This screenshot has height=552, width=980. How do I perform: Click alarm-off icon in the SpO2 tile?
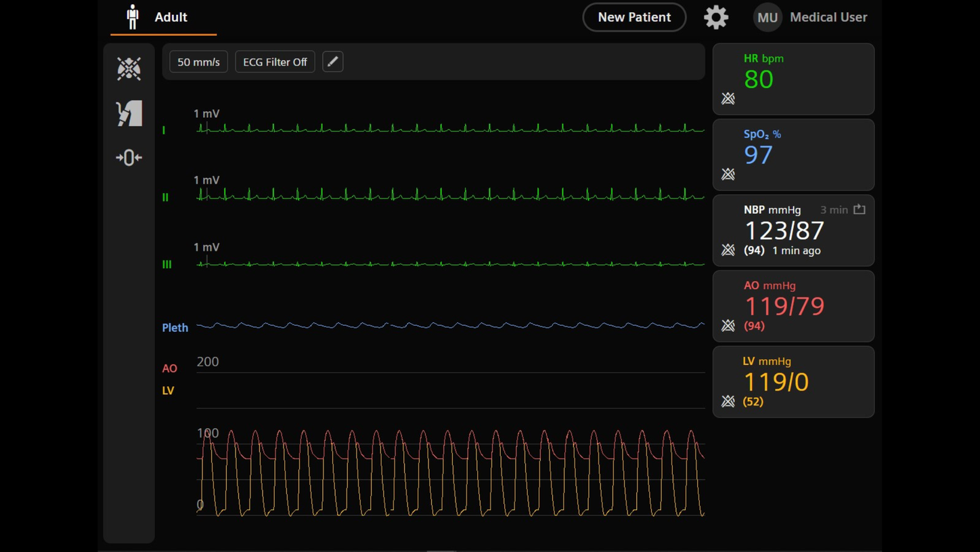(728, 175)
